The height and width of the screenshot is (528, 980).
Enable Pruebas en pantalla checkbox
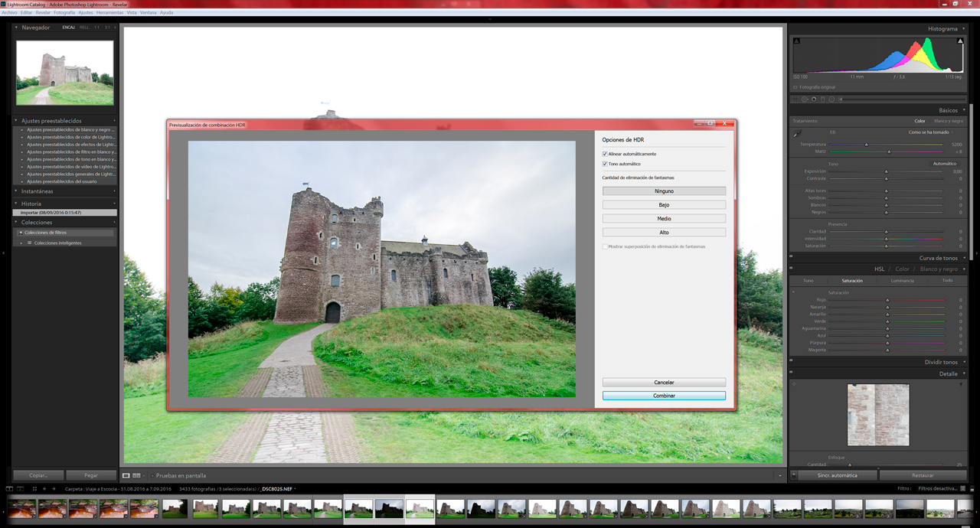152,476
